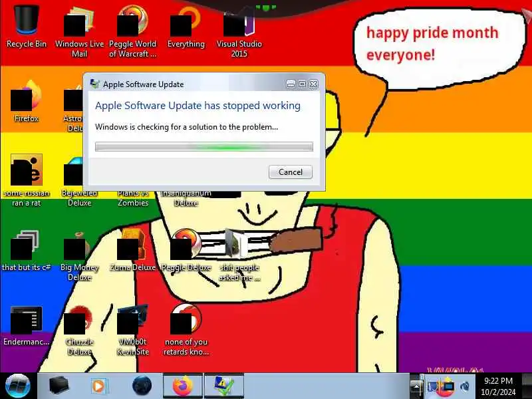Viewport: 532px width, 399px height.
Task: Open Windows Media Player from taskbar
Action: [x=99, y=386]
